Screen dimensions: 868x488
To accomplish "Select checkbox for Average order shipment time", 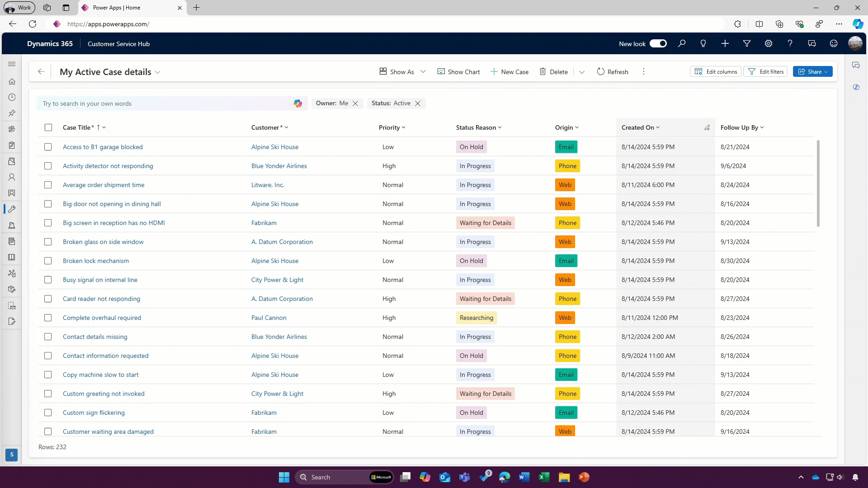I will [48, 185].
